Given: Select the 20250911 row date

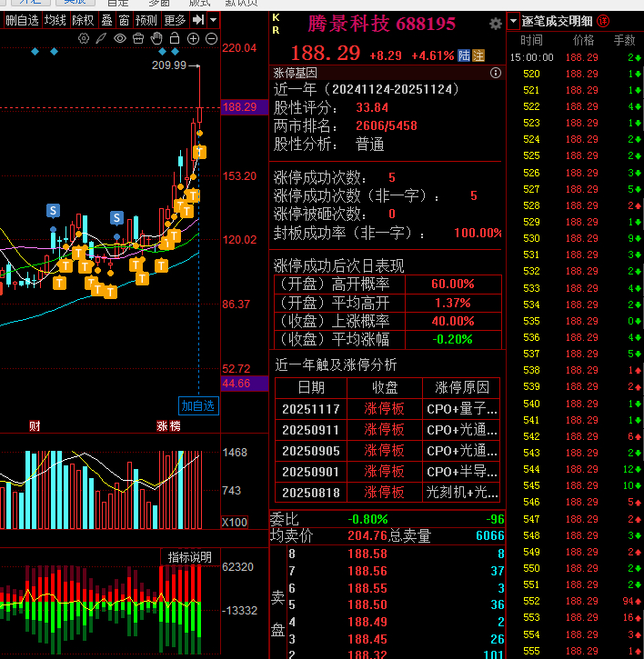Looking at the screenshot, I should 311,430.
